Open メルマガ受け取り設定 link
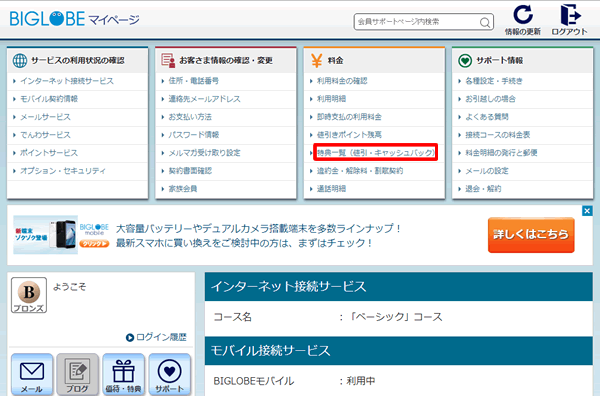600x396 pixels. [x=204, y=153]
